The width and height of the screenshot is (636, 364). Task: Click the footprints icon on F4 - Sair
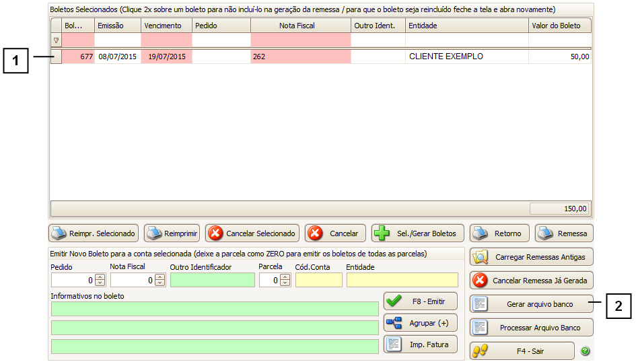click(479, 351)
